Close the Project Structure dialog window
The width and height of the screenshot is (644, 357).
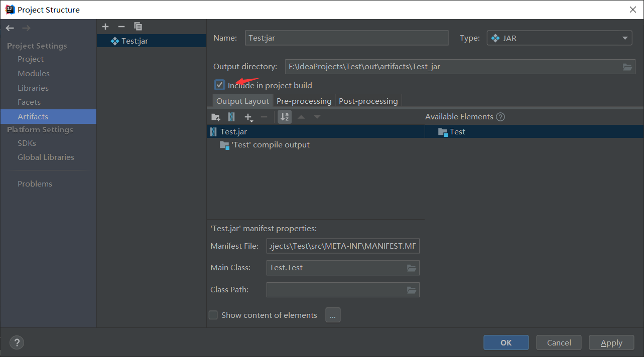(633, 10)
